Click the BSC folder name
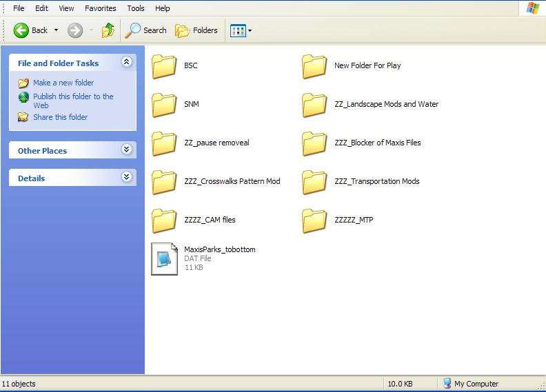Image resolution: width=546 pixels, height=392 pixels. click(x=191, y=65)
